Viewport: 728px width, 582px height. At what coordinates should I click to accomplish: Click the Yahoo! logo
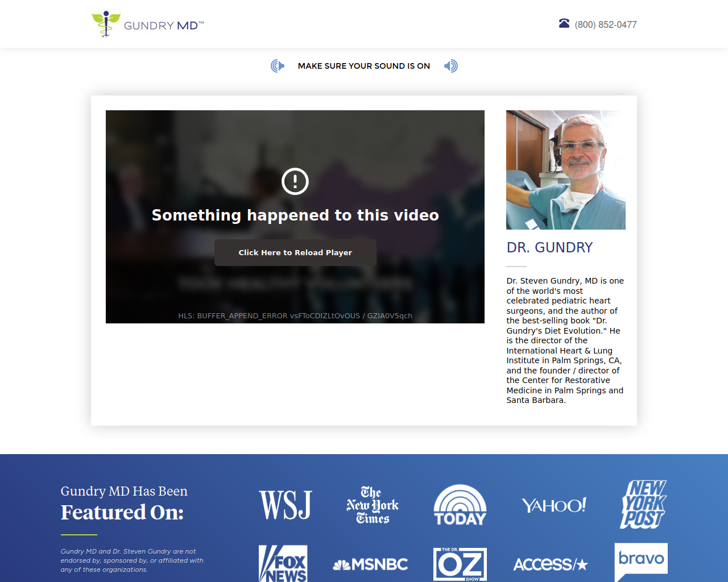554,505
